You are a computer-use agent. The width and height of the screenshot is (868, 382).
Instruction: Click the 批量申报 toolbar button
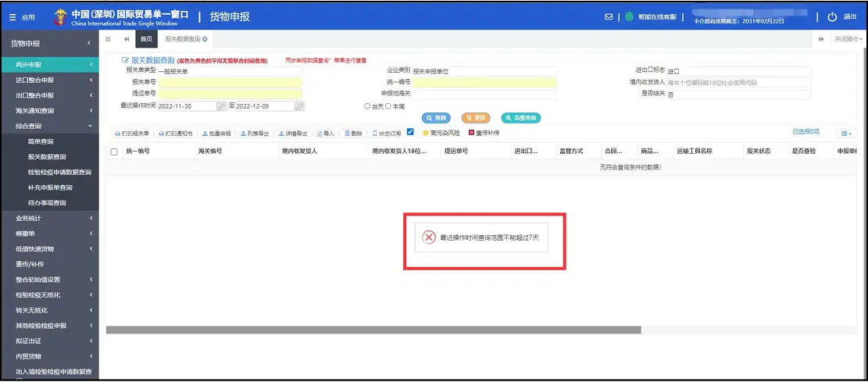[216, 134]
